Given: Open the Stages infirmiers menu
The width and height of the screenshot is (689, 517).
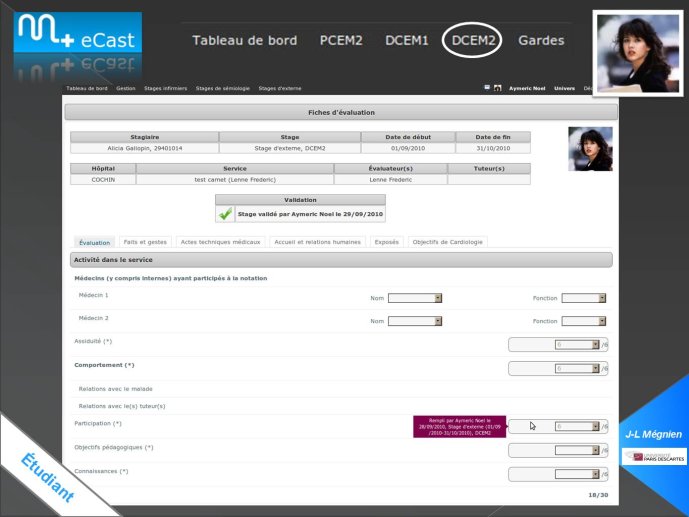Looking at the screenshot, I should pyautogui.click(x=165, y=88).
